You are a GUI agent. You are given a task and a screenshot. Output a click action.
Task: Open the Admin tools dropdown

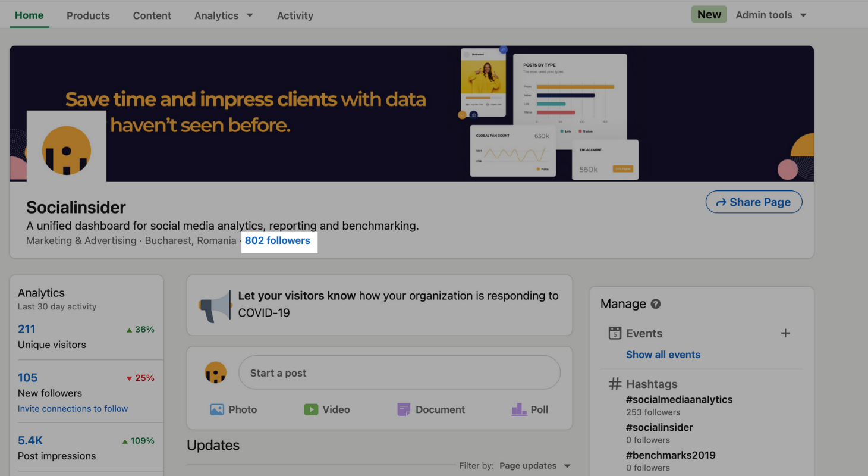771,15
